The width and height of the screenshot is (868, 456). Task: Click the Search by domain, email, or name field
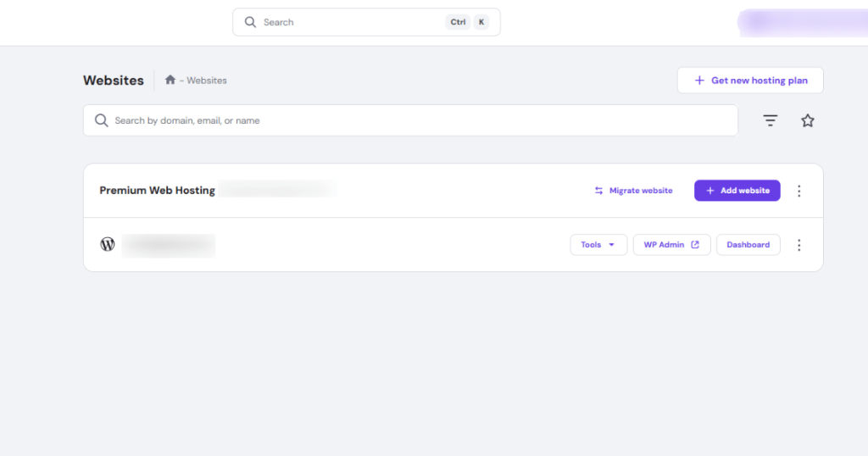coord(415,121)
